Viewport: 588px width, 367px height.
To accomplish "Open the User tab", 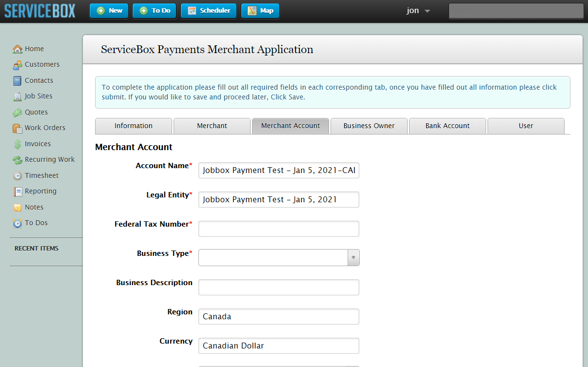I will tap(526, 126).
